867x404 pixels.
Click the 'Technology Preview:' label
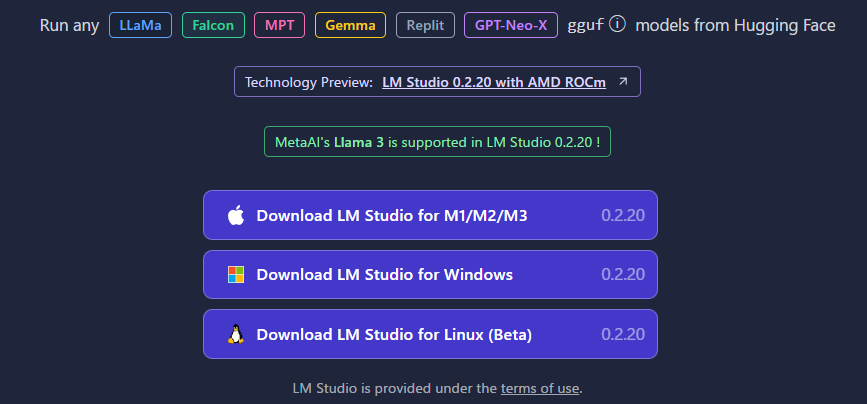(309, 82)
